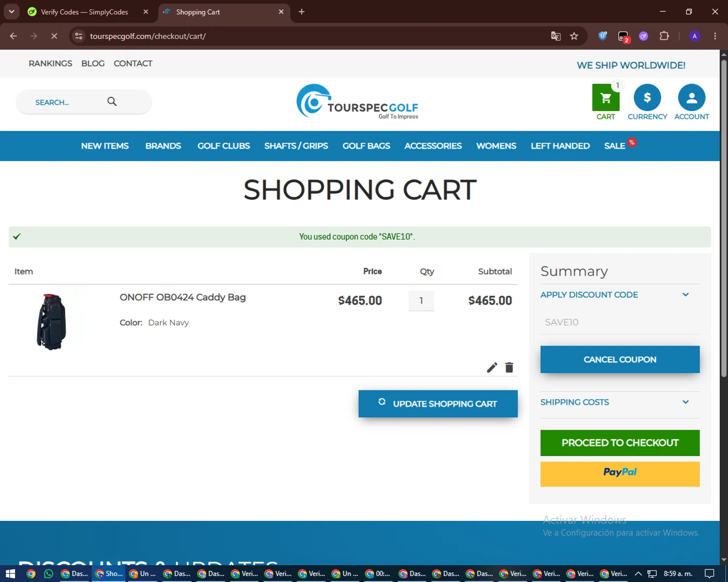Click the 'You used coupon code "SAVE10"' message
This screenshot has width=728, height=582.
(x=357, y=237)
